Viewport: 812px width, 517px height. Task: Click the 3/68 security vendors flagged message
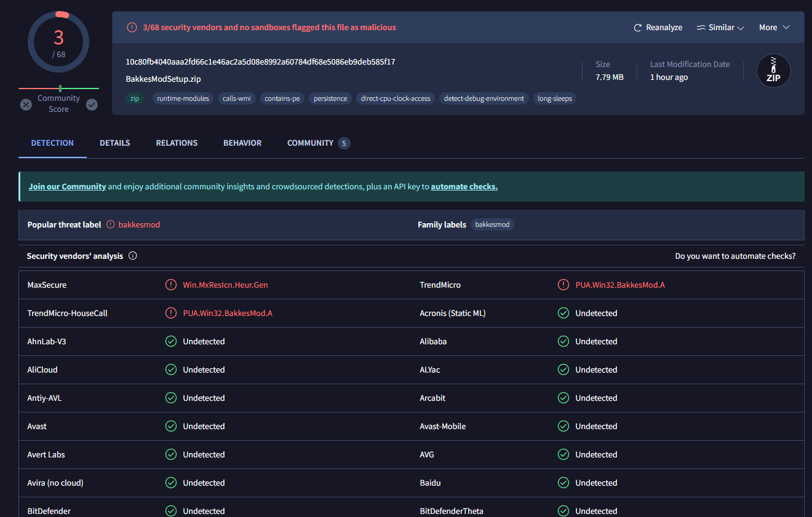click(x=269, y=27)
